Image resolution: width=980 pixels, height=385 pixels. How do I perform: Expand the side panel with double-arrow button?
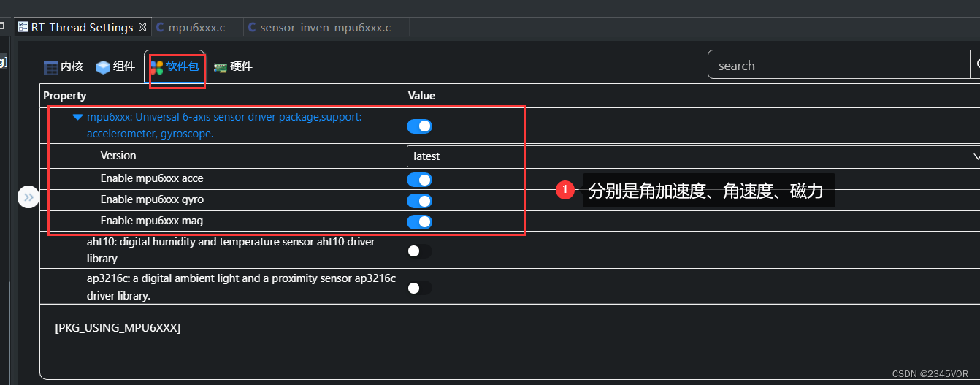coord(28,197)
